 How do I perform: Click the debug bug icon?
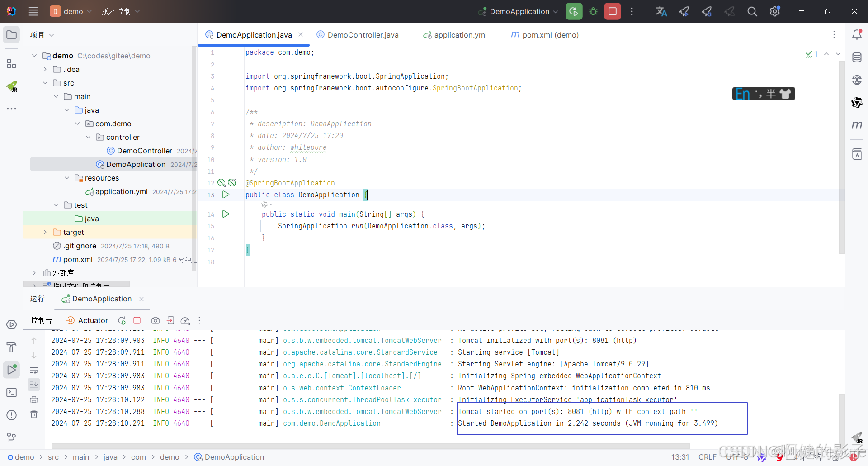[594, 11]
